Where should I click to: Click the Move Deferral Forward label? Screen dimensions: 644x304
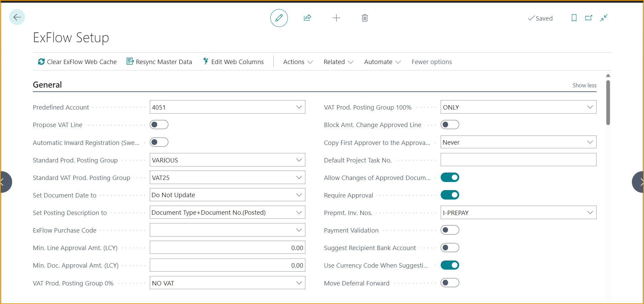point(357,283)
